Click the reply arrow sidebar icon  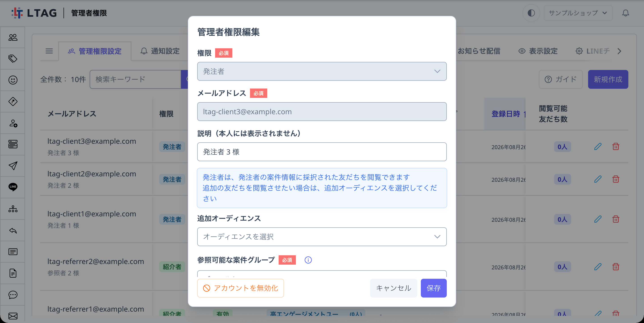tap(13, 230)
